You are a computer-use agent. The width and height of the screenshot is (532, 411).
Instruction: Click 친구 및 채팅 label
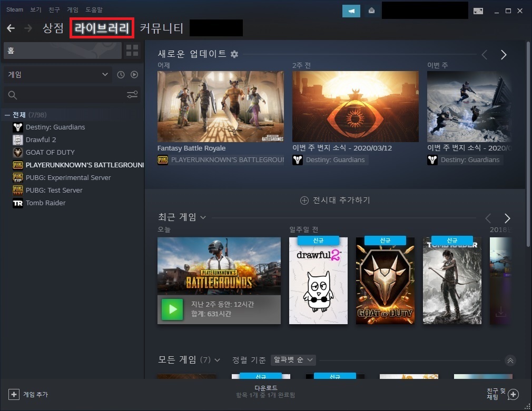(x=496, y=394)
